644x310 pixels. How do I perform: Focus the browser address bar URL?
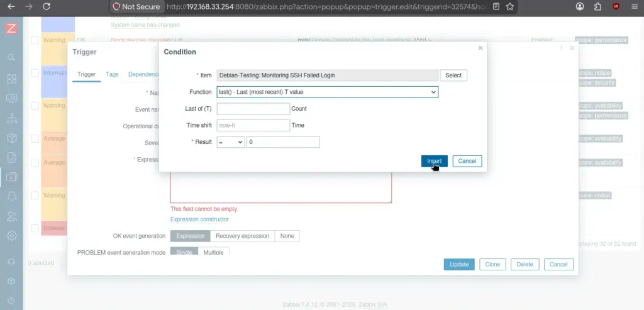(x=326, y=6)
